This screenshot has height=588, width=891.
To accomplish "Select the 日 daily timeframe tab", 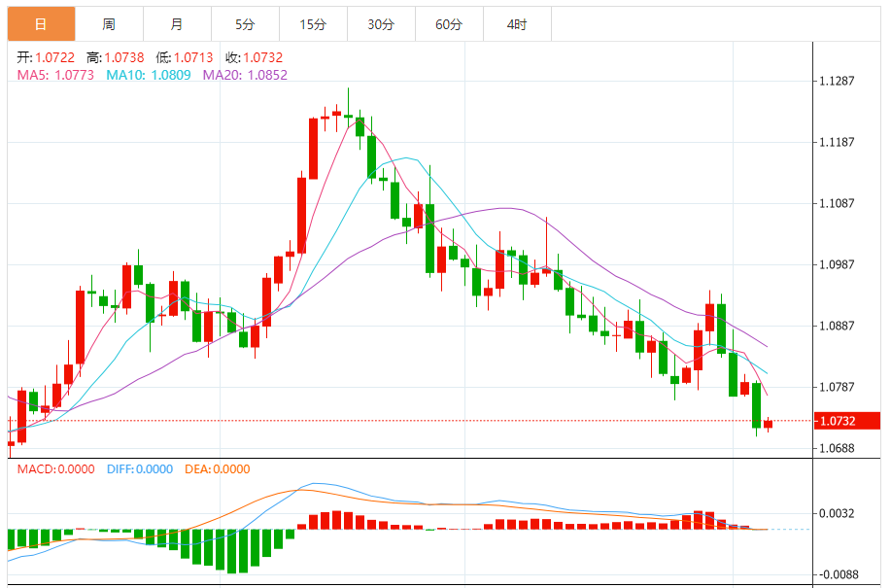I will pyautogui.click(x=41, y=24).
